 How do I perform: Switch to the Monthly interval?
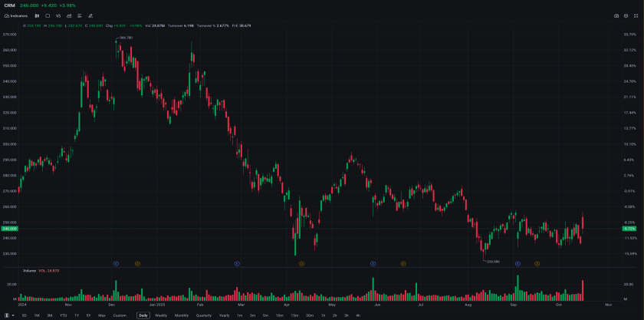coord(182,315)
